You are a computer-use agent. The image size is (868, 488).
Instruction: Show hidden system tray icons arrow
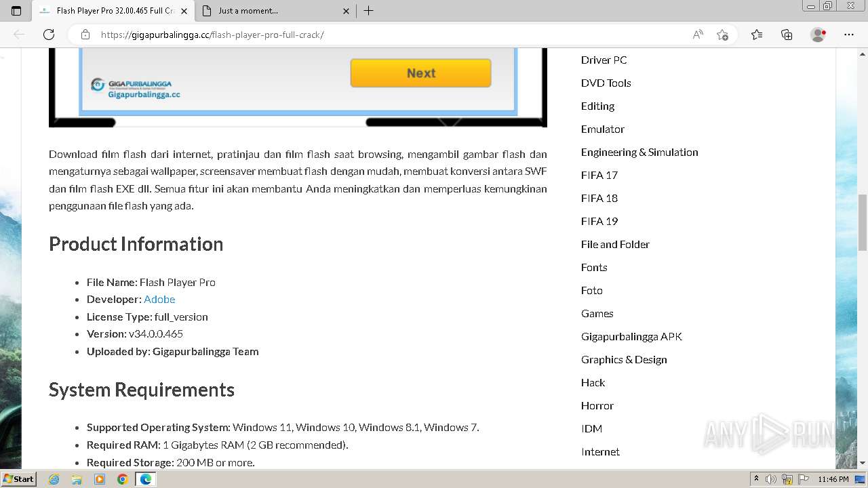757,479
